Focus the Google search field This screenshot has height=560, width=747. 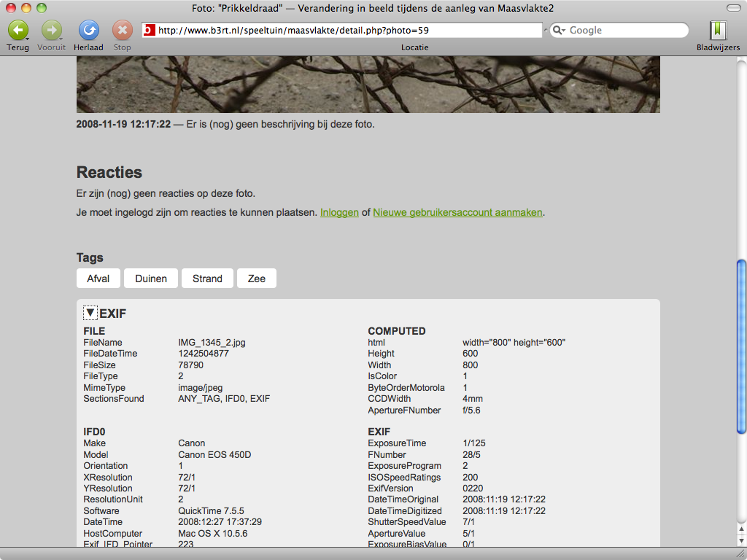coord(619,30)
